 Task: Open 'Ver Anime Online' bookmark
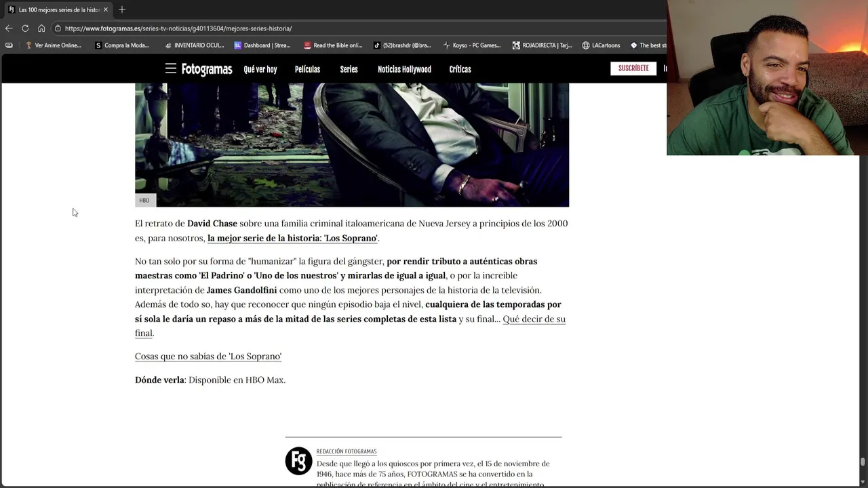tap(54, 45)
